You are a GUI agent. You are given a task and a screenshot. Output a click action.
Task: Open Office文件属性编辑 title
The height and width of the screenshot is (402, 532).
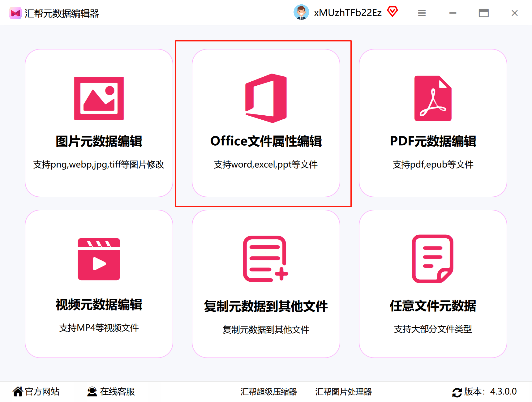(x=266, y=141)
